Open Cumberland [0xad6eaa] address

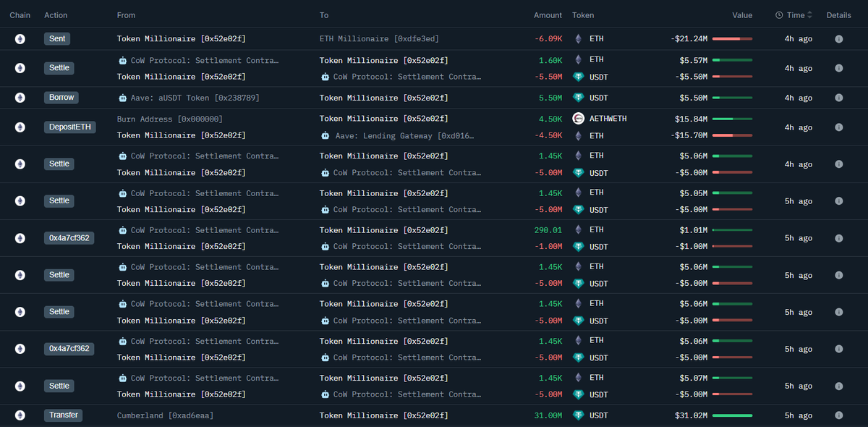point(165,415)
